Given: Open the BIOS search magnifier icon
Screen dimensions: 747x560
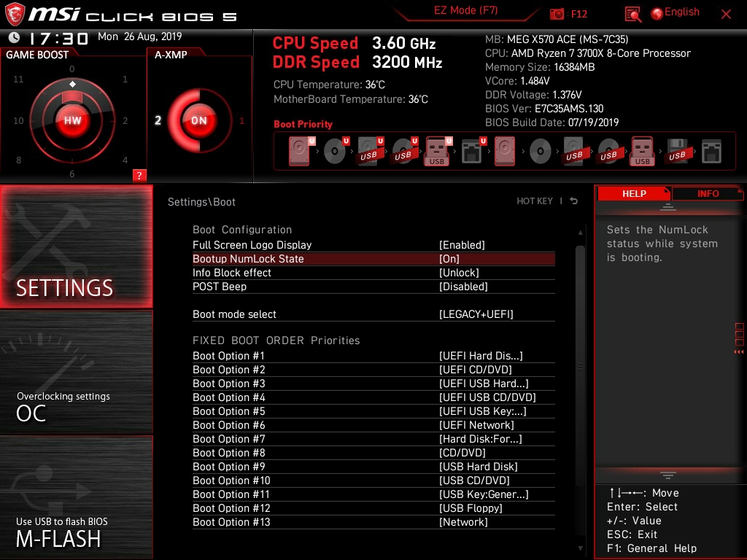Looking at the screenshot, I should [x=632, y=15].
